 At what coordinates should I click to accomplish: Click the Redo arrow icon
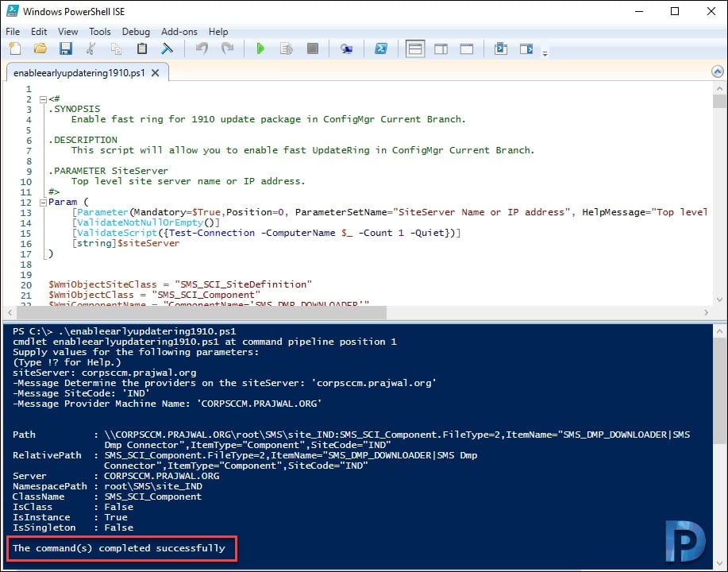coord(227,48)
